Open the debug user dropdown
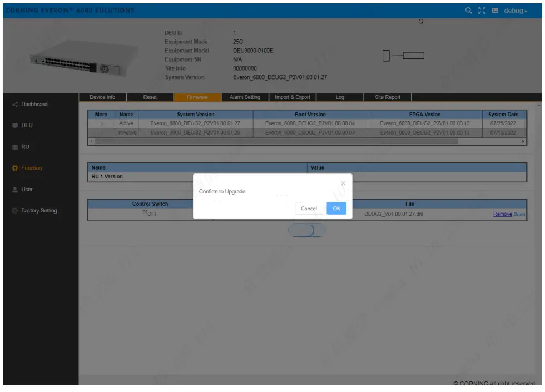545x392 pixels. point(516,11)
